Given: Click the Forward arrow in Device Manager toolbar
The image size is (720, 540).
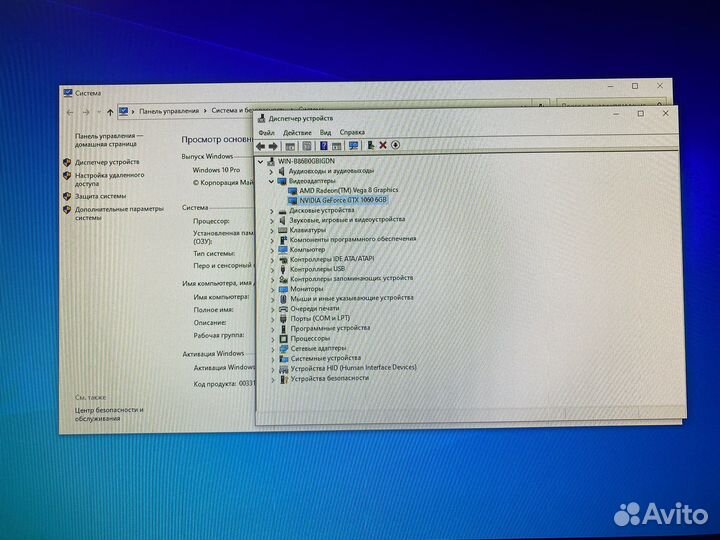Looking at the screenshot, I should [x=273, y=146].
